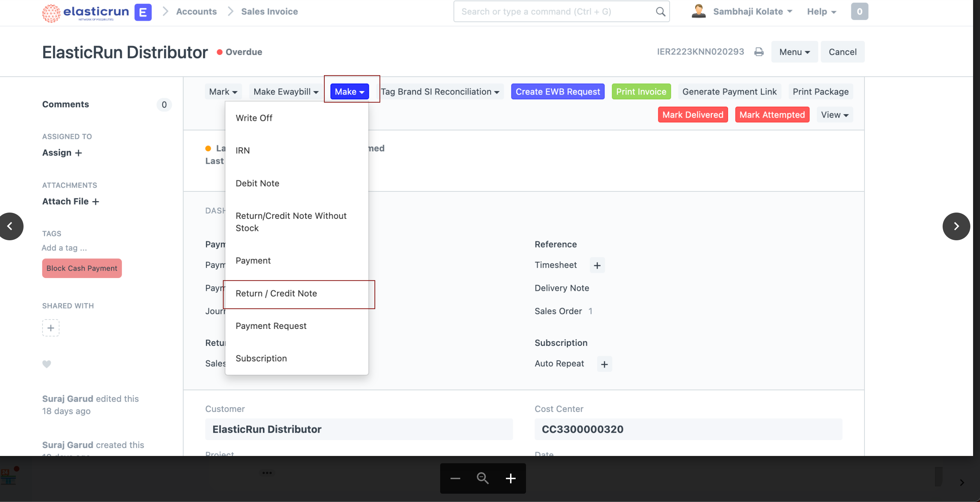Viewport: 980px width, 502px height.
Task: Add Auto Repeat with plus icon
Action: tap(604, 364)
